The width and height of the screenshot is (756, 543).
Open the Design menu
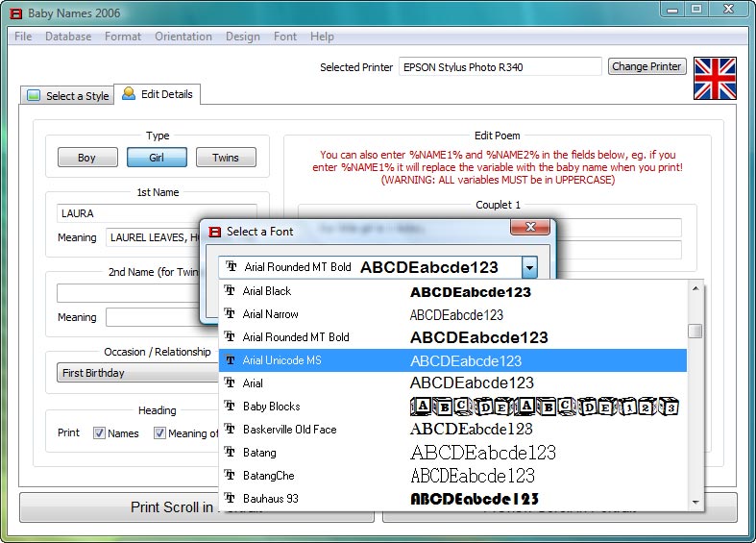242,37
